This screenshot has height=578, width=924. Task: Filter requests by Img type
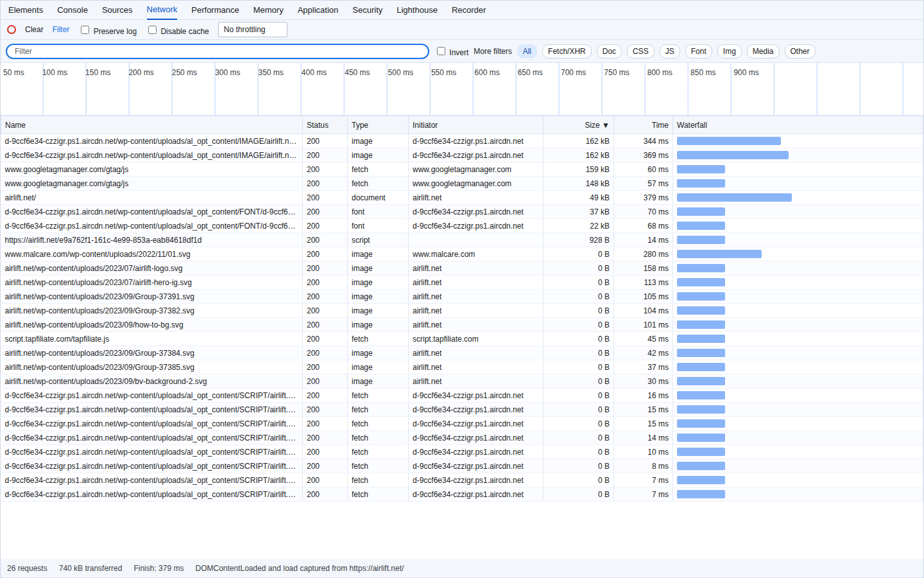tap(730, 51)
